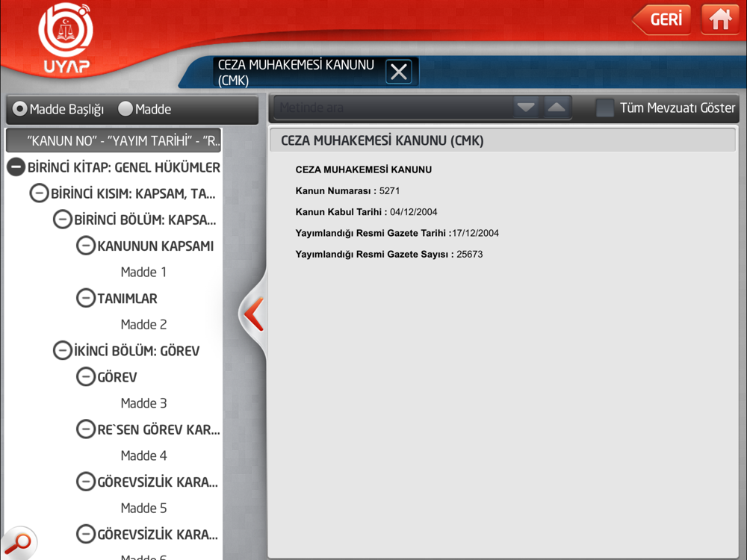Jump to previous search match with up arrow
The image size is (747, 560).
pos(556,108)
